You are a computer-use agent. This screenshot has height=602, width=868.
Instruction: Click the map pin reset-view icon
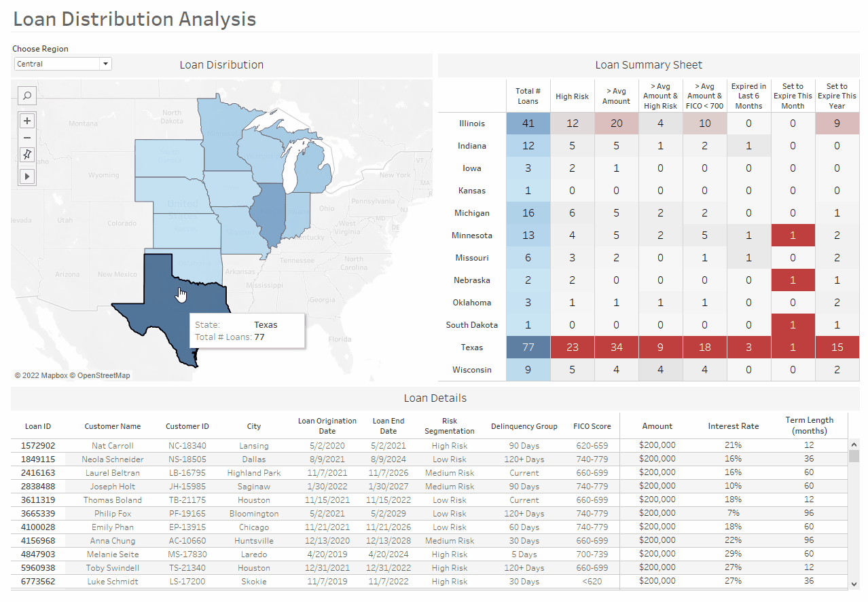point(27,155)
